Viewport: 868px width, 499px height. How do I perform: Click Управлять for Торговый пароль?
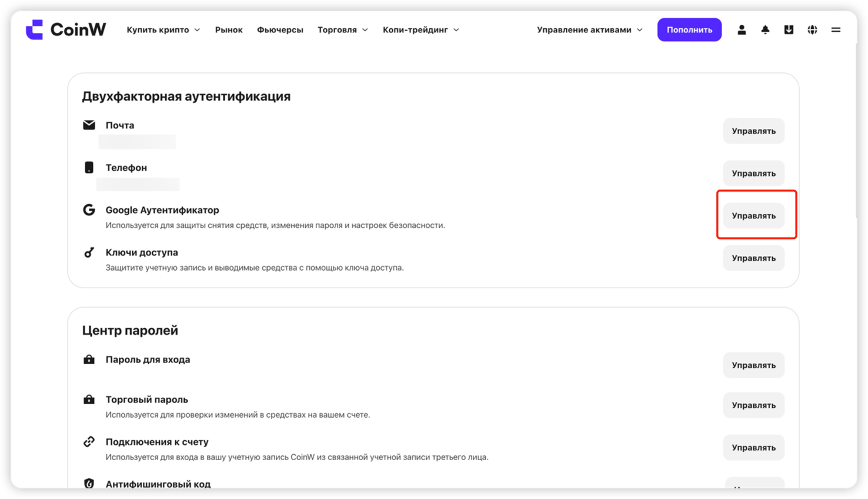click(x=753, y=405)
